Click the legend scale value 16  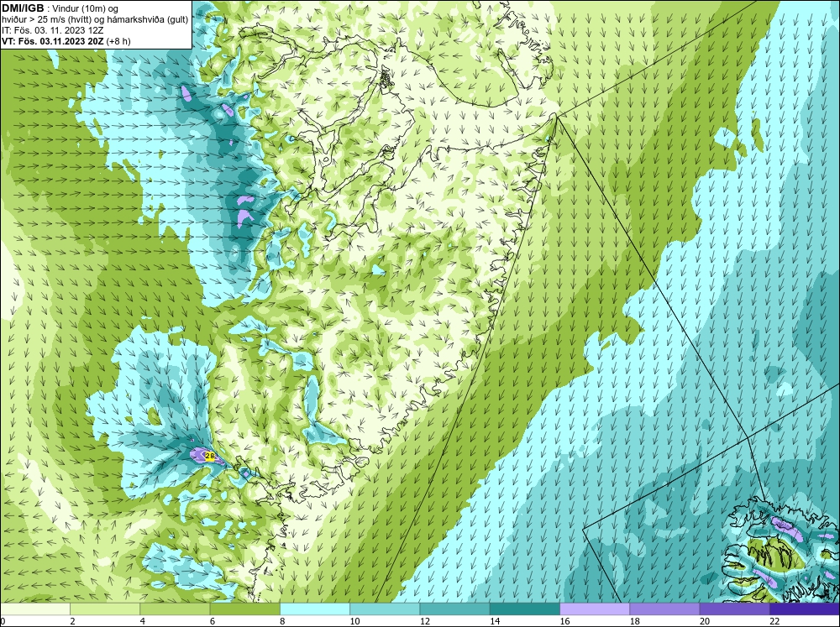tap(564, 621)
